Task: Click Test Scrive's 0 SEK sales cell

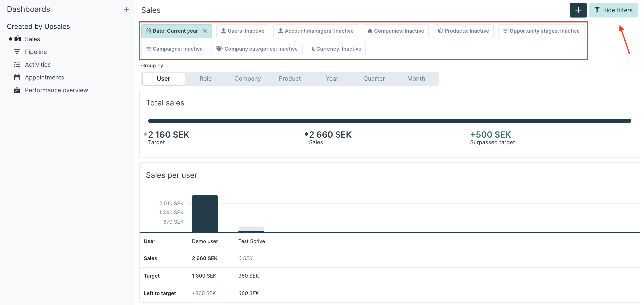Action: (245, 258)
